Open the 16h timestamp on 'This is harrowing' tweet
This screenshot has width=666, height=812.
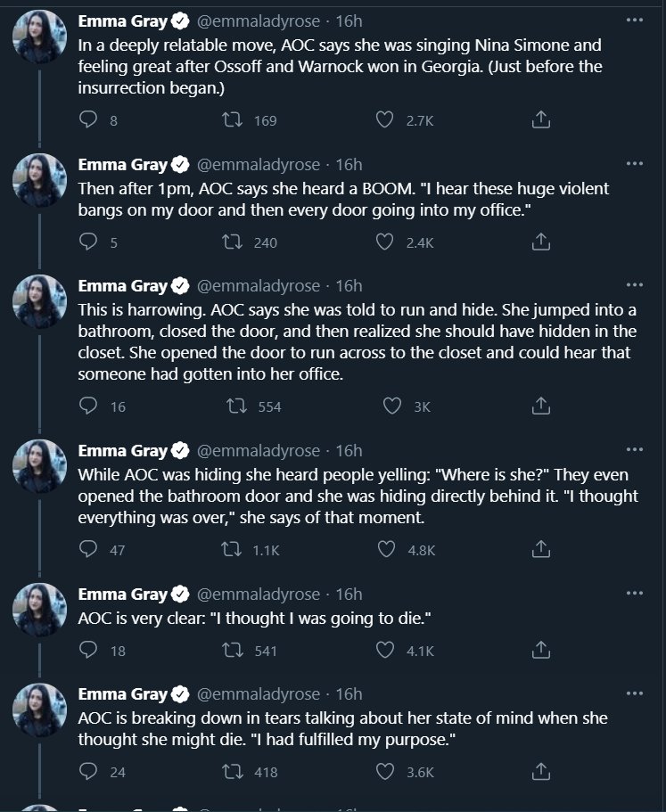349,286
